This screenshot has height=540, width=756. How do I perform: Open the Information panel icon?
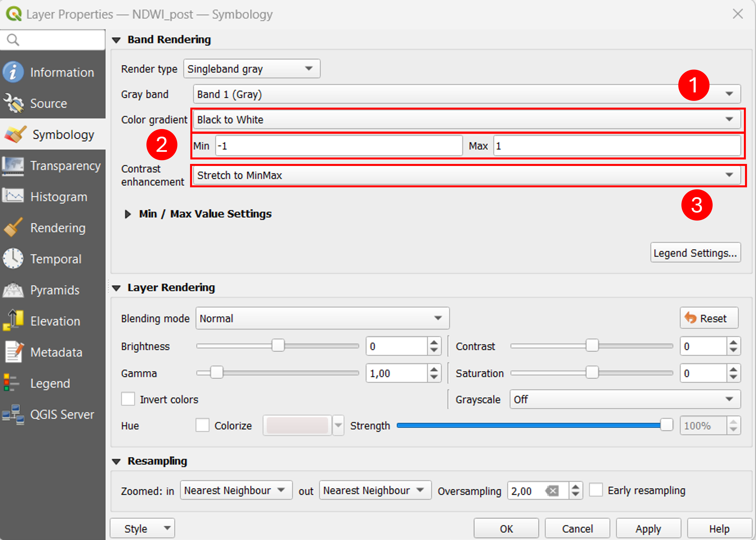point(13,72)
